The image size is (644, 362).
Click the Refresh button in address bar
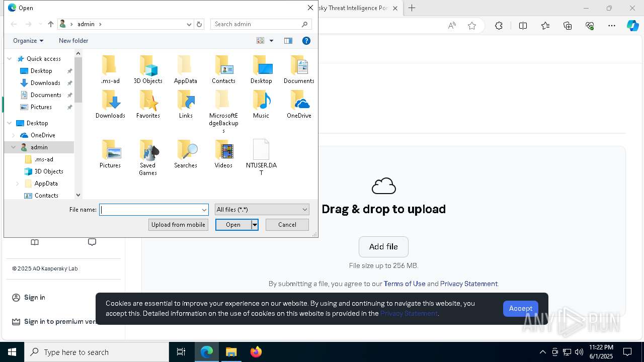click(x=199, y=24)
